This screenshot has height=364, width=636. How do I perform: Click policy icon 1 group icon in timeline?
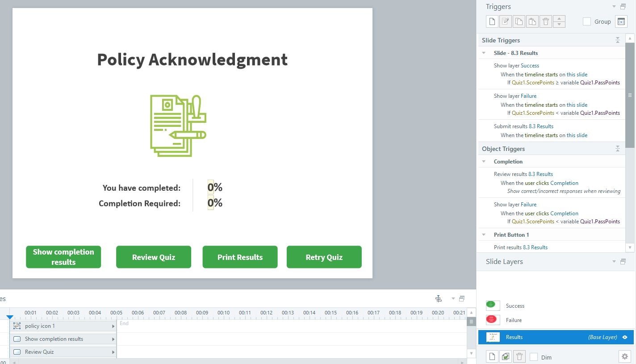[17, 326]
